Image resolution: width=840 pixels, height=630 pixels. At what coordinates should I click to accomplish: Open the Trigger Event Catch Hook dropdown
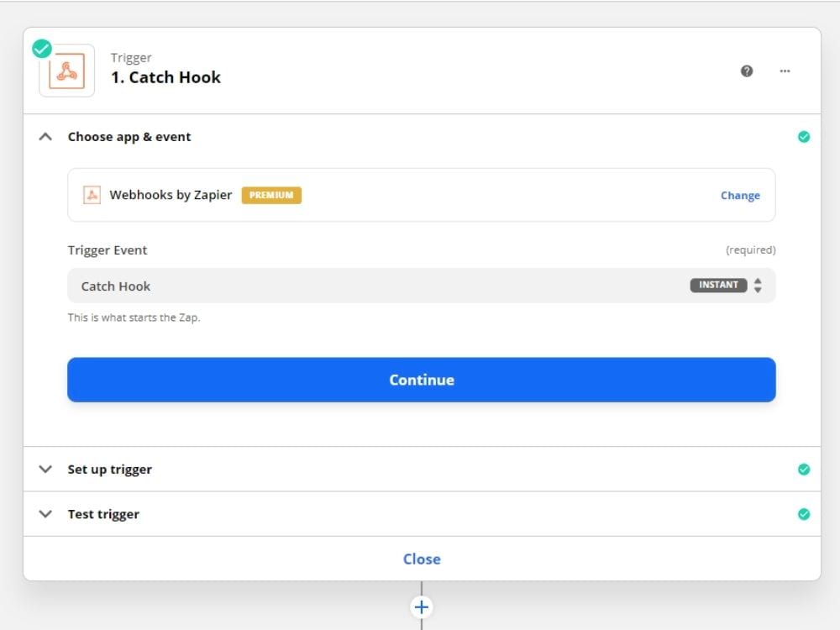click(x=421, y=286)
